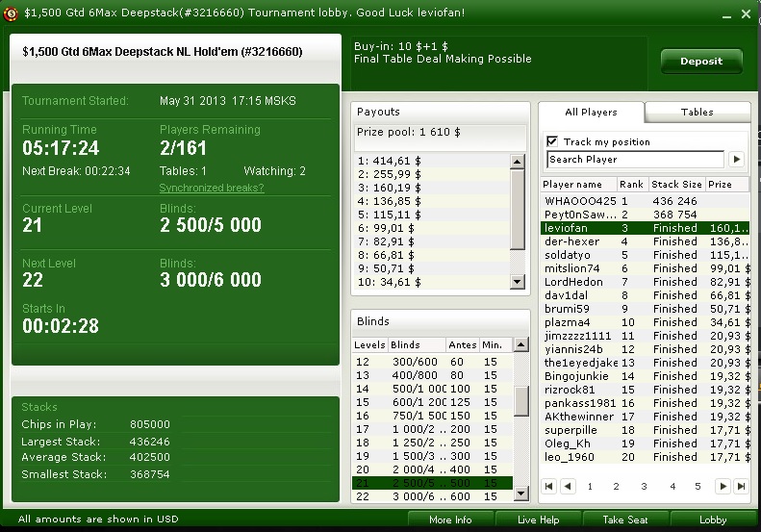Open the Synchronized breaks? link
The image size is (761, 532).
click(x=212, y=188)
